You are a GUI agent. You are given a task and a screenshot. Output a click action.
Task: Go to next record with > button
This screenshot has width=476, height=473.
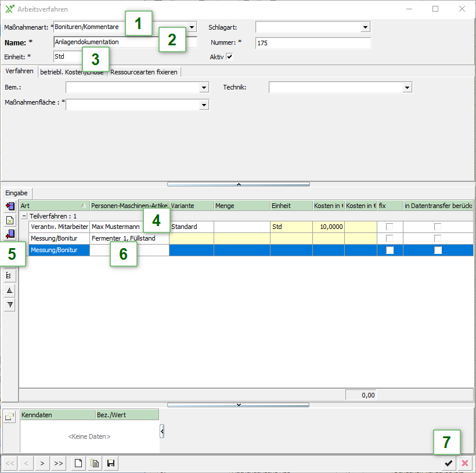[x=42, y=463]
